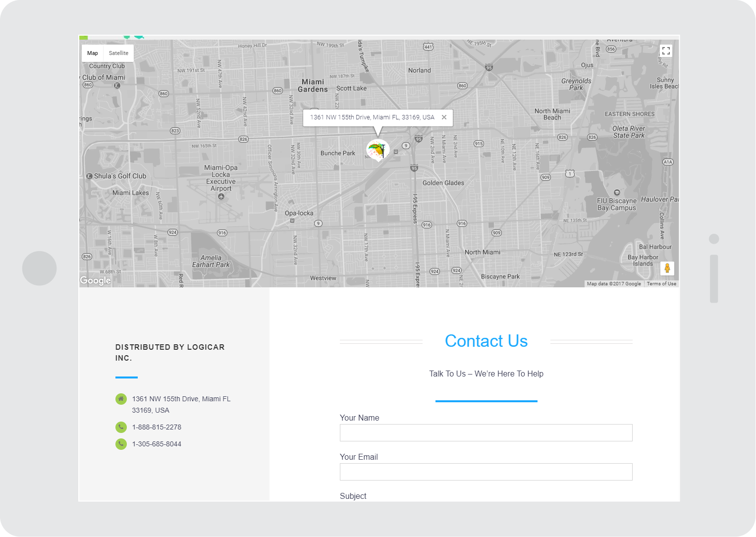Click the Norland map label
The image size is (756, 537).
point(420,70)
